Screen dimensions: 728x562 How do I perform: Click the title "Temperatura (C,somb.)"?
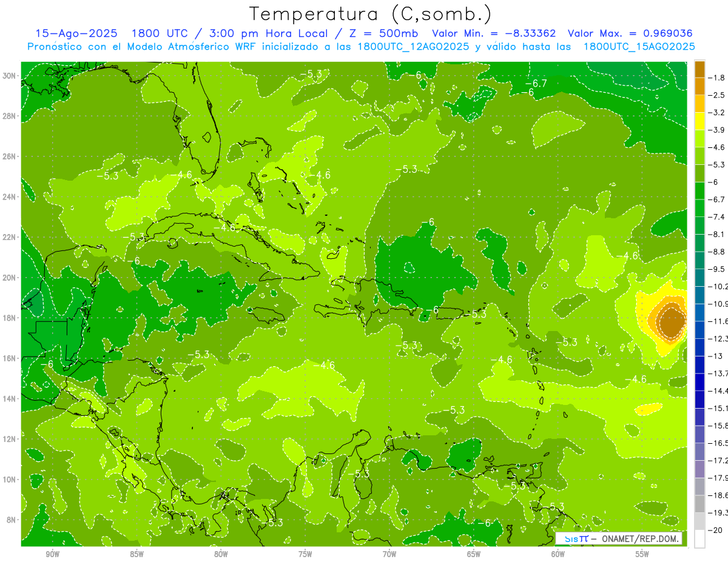coord(371,14)
